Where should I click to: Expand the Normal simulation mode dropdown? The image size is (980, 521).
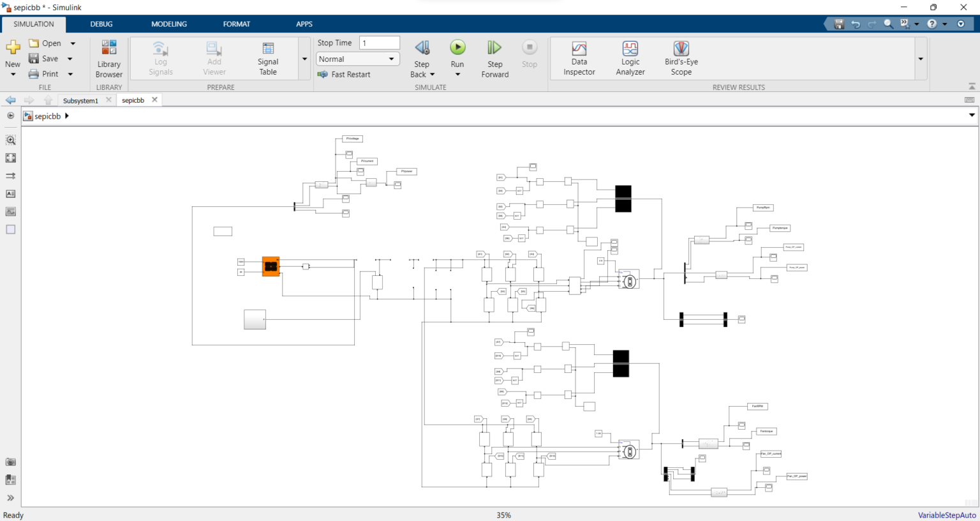tap(358, 59)
